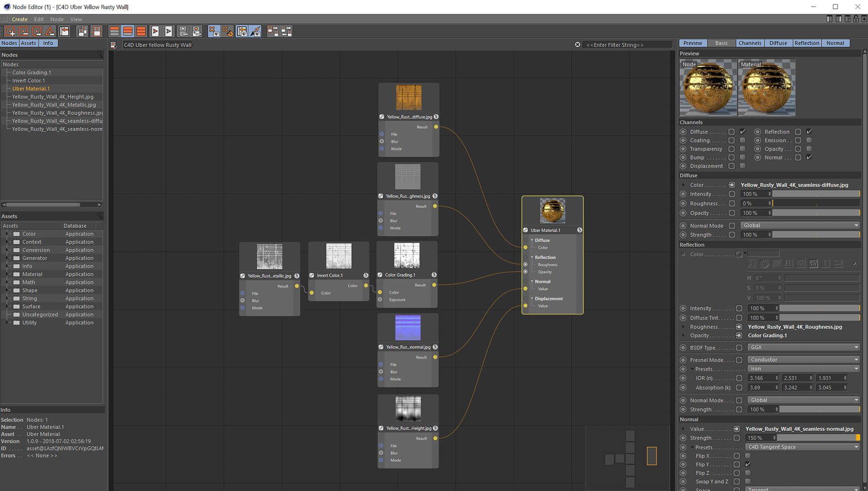Screen dimensions: 868x491
Task: Click the first play arrow toolbar icon
Action: [x=155, y=31]
